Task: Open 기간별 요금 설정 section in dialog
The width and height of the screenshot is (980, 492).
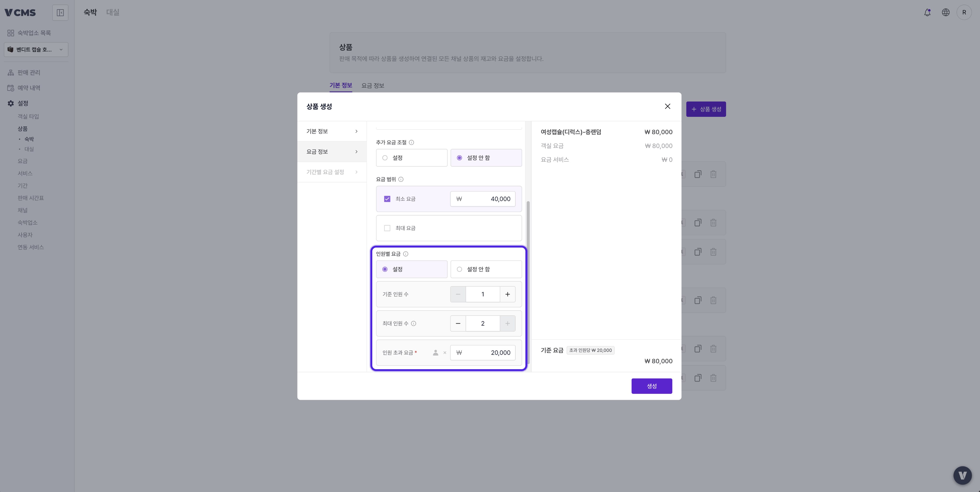Action: 332,172
